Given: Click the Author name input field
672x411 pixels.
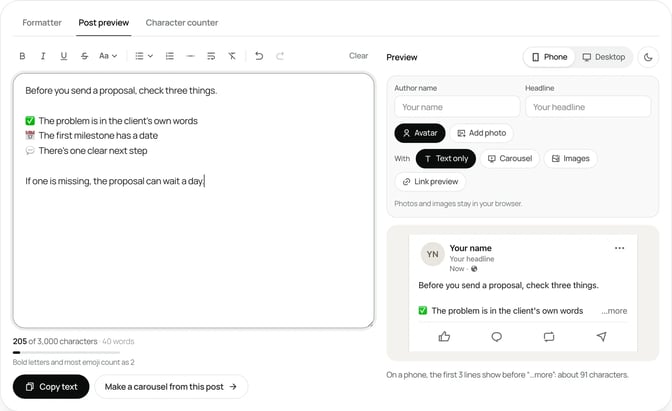Looking at the screenshot, I should 457,107.
